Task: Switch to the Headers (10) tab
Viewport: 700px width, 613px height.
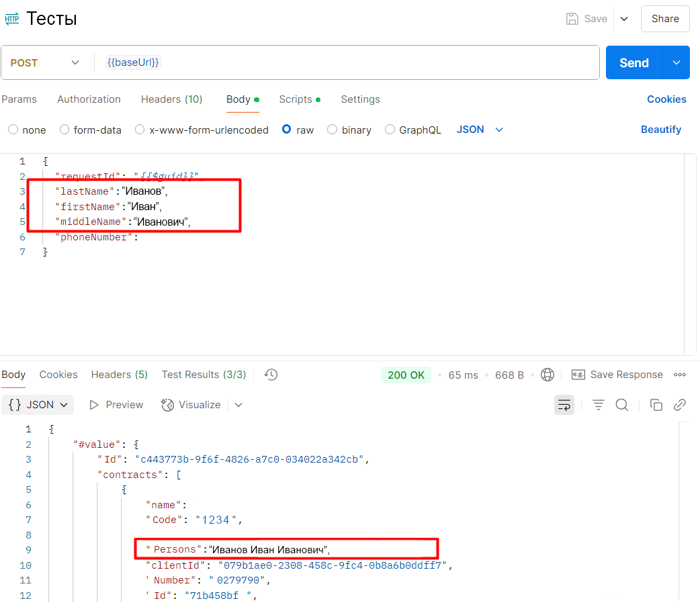Action: pos(171,99)
